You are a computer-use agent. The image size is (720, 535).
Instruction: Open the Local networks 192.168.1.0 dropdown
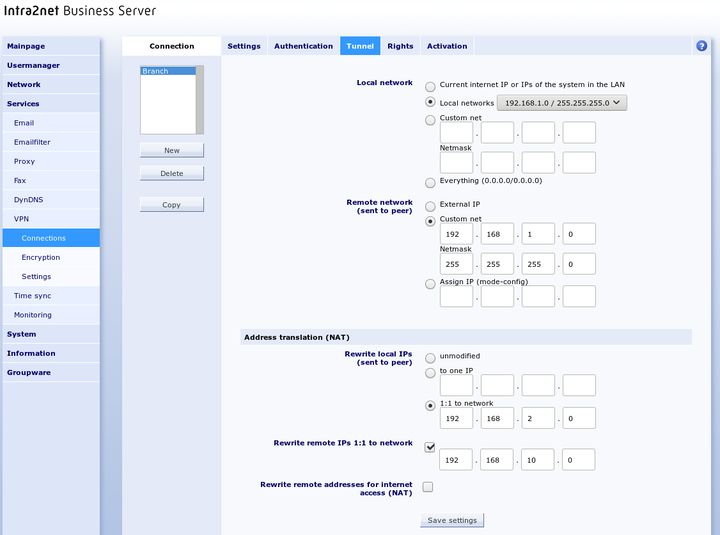click(x=562, y=103)
